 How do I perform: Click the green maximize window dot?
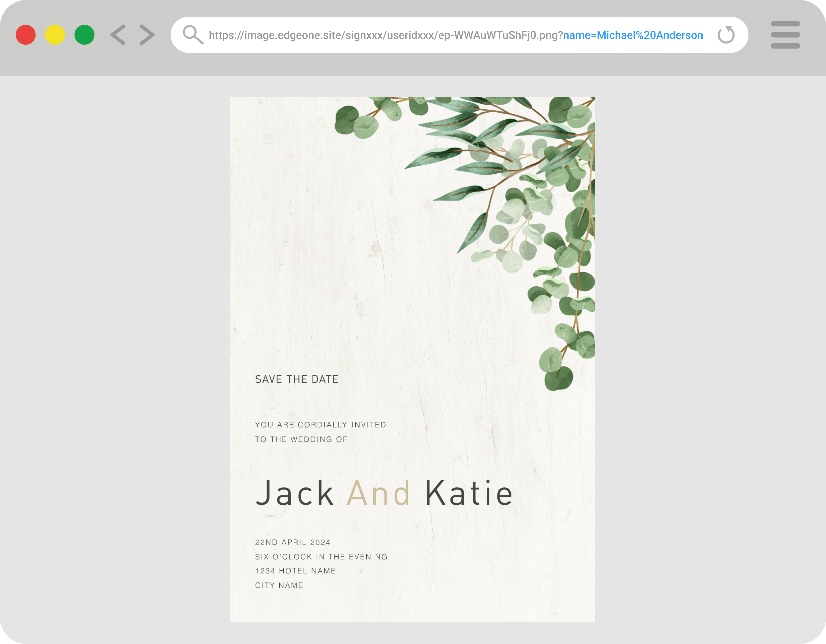pos(84,35)
